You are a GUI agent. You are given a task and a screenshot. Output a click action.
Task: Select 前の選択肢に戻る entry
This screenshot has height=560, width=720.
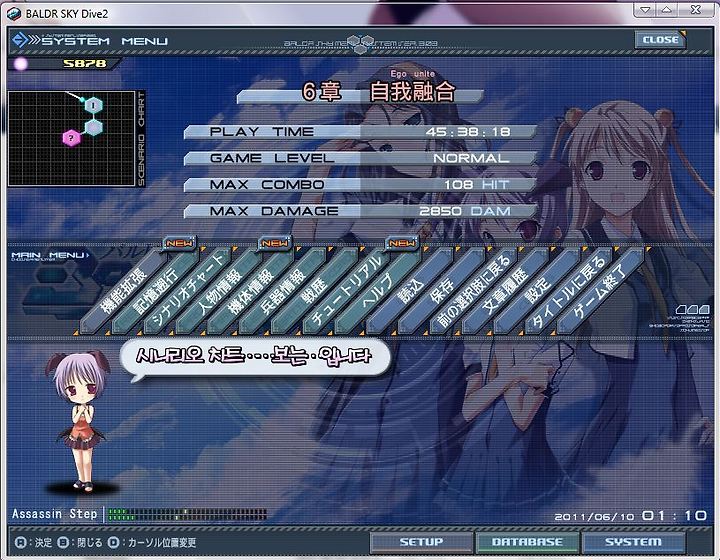[471, 292]
